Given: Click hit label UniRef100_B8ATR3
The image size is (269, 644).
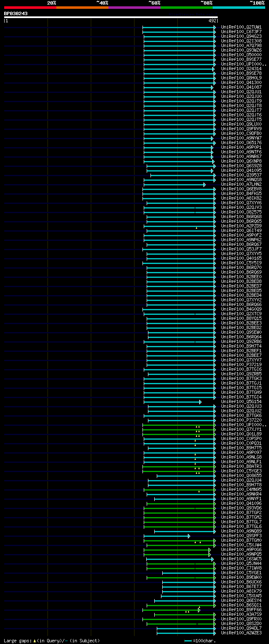Looking at the screenshot, I should tap(241, 466).
